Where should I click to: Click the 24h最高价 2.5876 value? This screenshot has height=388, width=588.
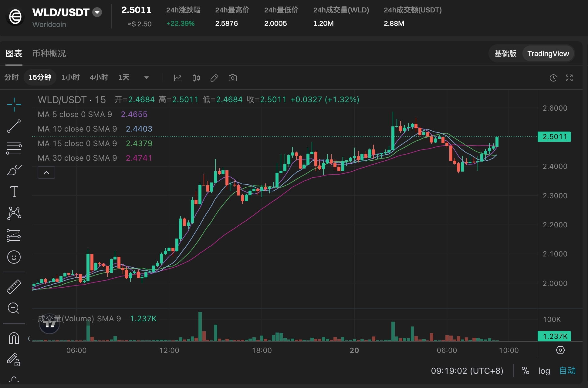click(x=227, y=23)
